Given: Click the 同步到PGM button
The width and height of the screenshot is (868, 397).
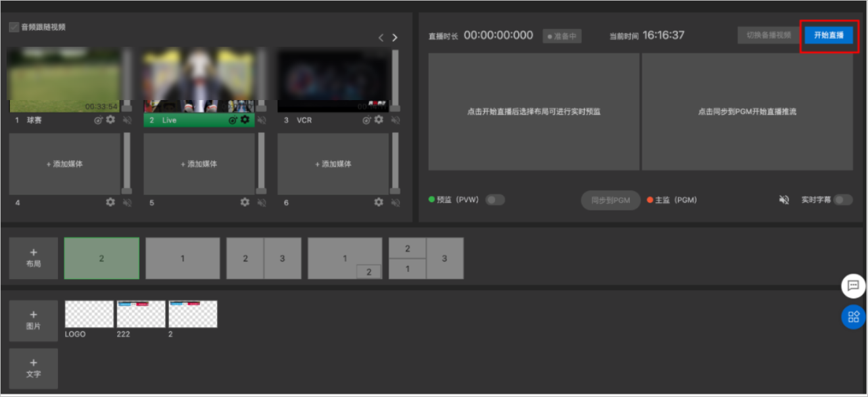Looking at the screenshot, I should point(610,200).
